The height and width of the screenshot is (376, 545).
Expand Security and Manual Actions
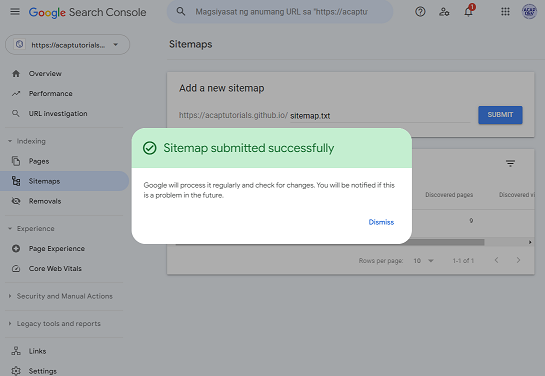(60, 296)
